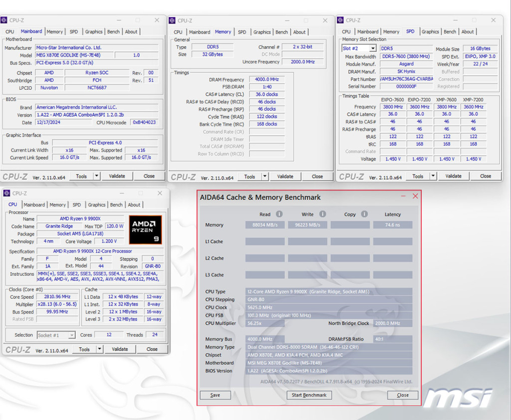The height and width of the screenshot is (420, 511).
Task: Click the CPU Microcode 0xB404023 field
Action: 144,122
